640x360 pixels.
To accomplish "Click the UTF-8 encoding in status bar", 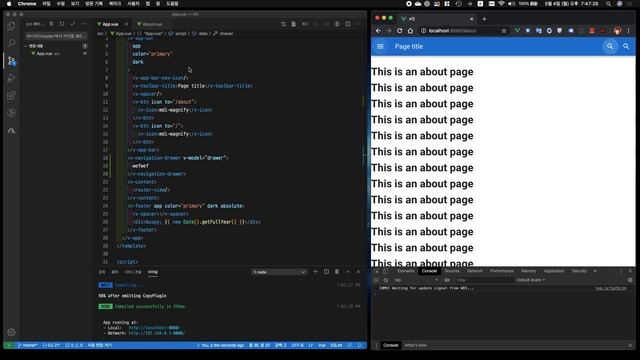I will pyautogui.click(x=297, y=345).
